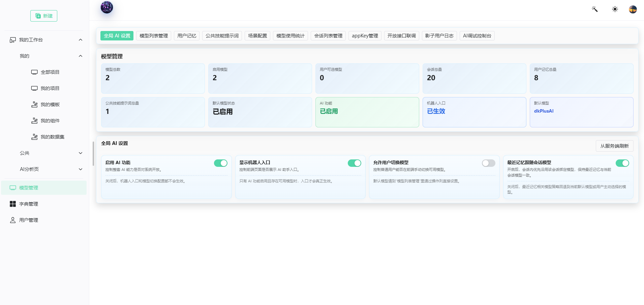Click the 模型总数 stat card
This screenshot has height=305, width=644.
153,79
